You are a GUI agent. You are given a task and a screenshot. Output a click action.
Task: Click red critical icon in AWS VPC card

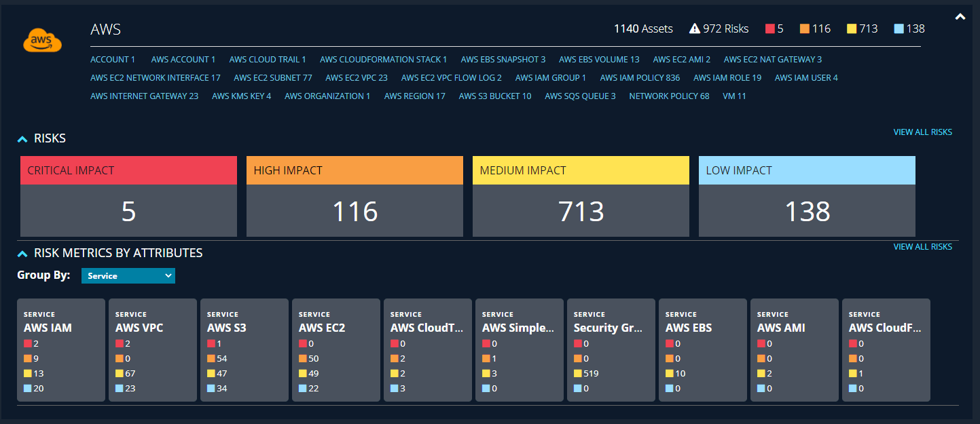[x=120, y=344]
